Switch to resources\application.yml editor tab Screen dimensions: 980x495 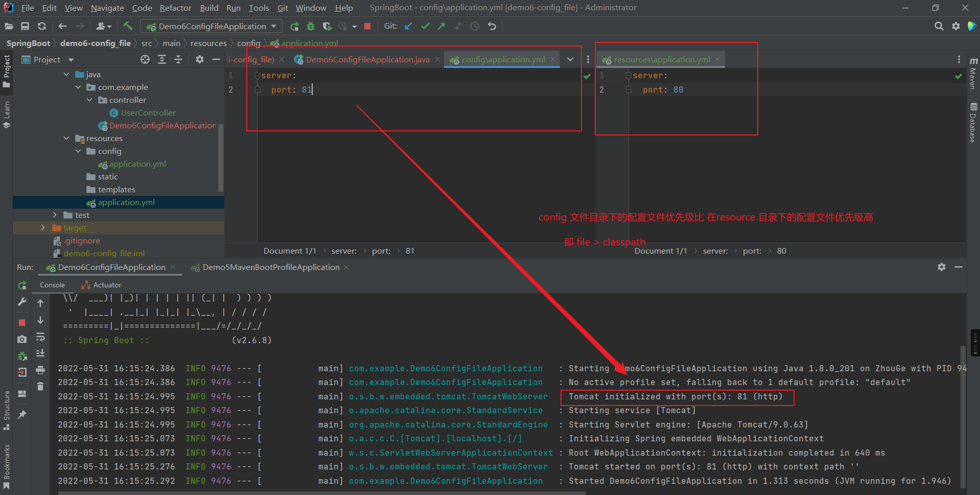point(662,60)
